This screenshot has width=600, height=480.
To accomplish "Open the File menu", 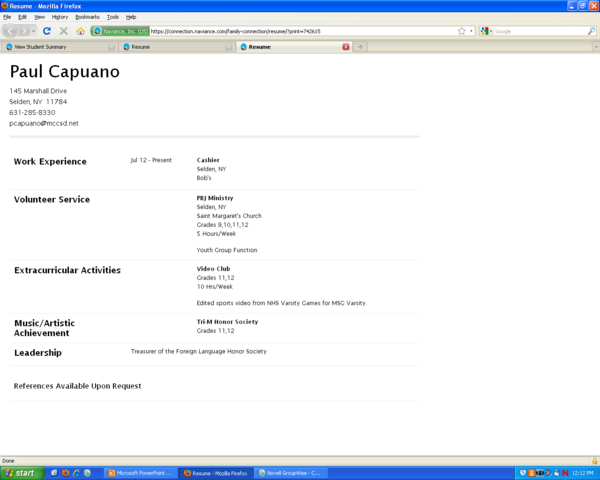I will click(7, 17).
